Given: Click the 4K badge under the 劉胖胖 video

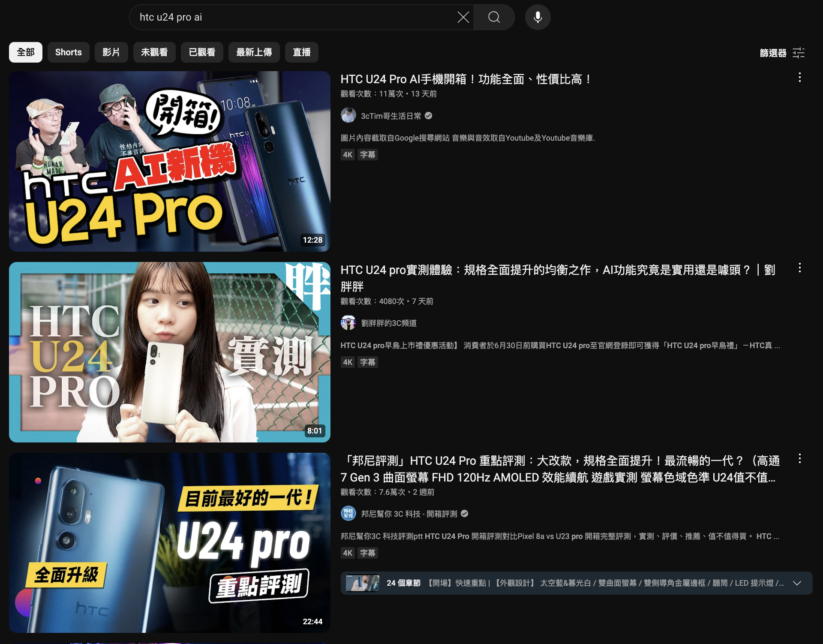Looking at the screenshot, I should [x=348, y=362].
